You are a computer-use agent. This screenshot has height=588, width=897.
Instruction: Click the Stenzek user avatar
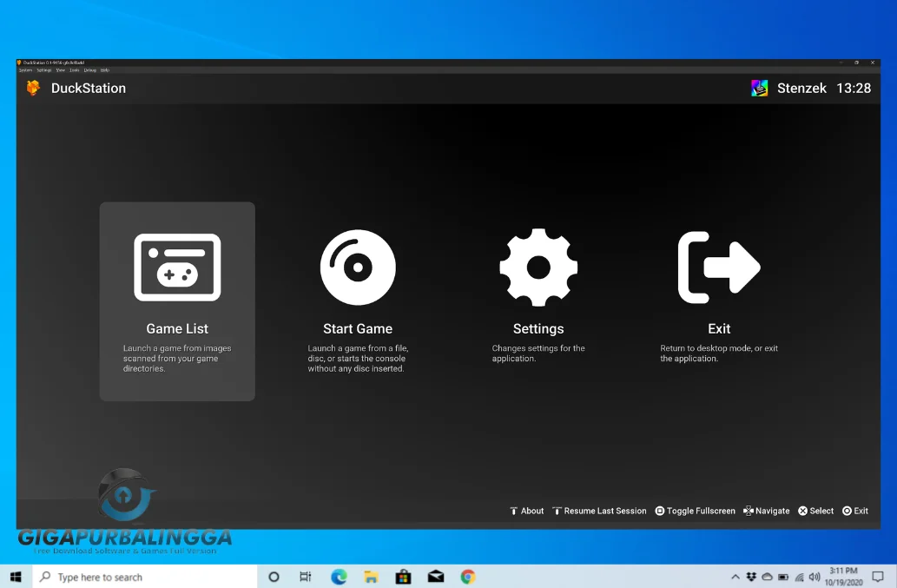(759, 88)
